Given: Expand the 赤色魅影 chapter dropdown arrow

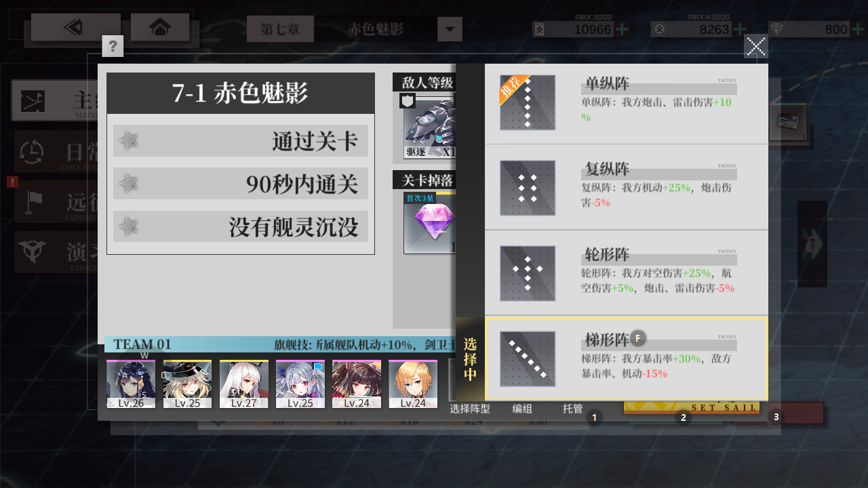Looking at the screenshot, I should 450,30.
